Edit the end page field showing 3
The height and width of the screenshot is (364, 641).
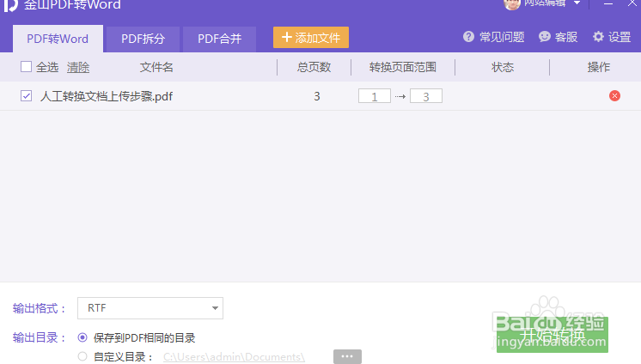coord(426,96)
